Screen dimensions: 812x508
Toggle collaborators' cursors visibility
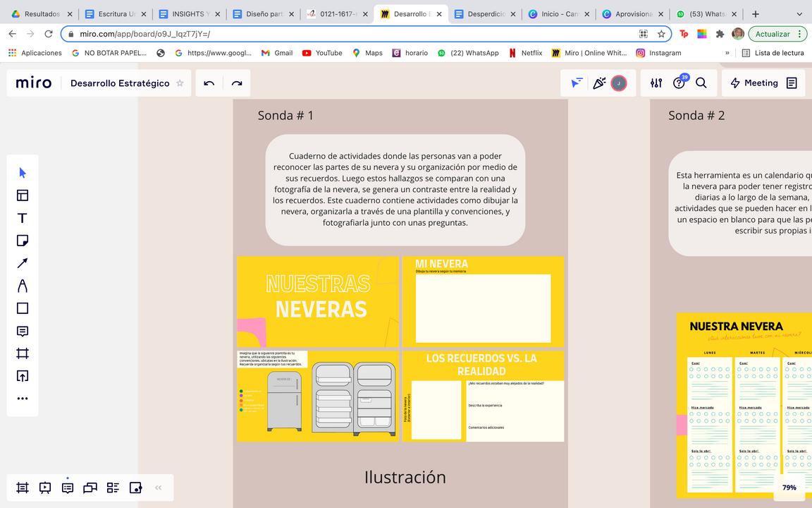[x=577, y=83]
